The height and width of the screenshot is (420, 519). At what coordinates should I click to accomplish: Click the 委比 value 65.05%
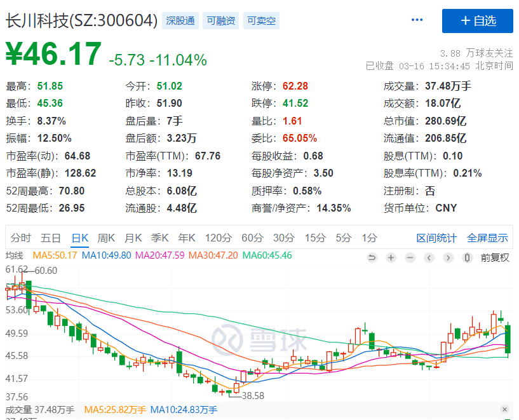point(300,138)
